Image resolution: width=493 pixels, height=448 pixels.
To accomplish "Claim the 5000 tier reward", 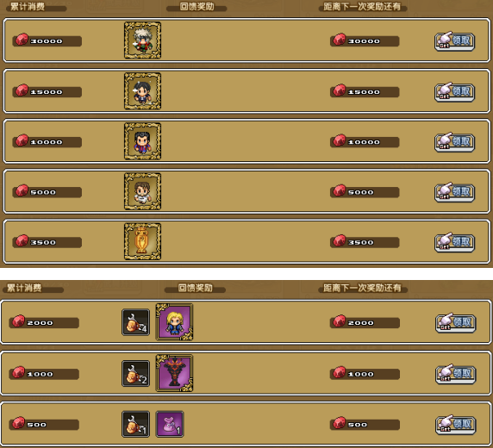I will click(454, 192).
